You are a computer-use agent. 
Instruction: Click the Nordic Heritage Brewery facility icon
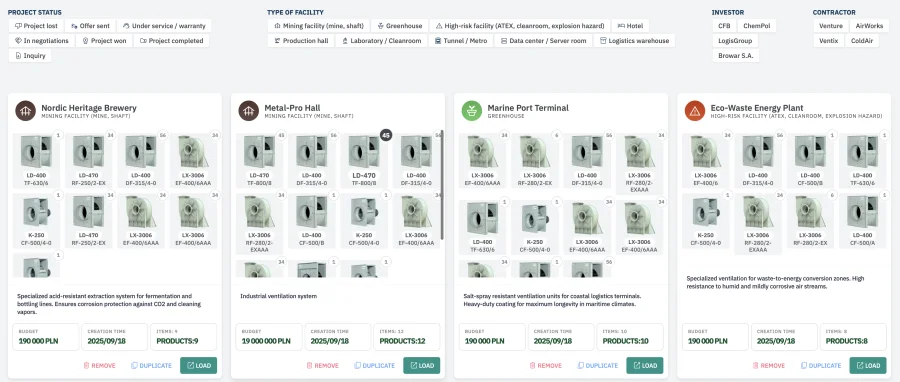pos(25,111)
